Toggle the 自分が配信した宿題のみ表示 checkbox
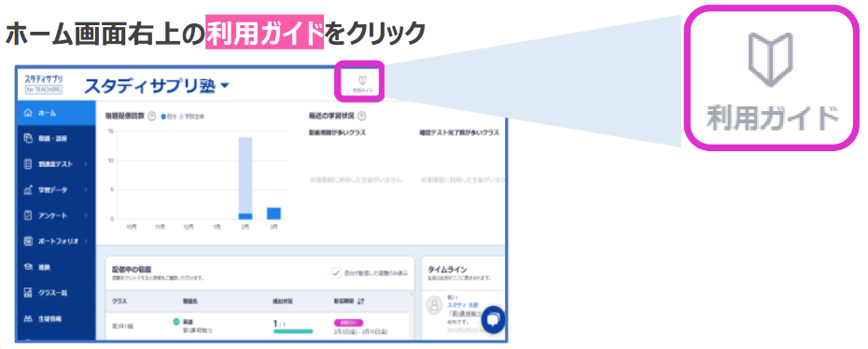 (335, 272)
